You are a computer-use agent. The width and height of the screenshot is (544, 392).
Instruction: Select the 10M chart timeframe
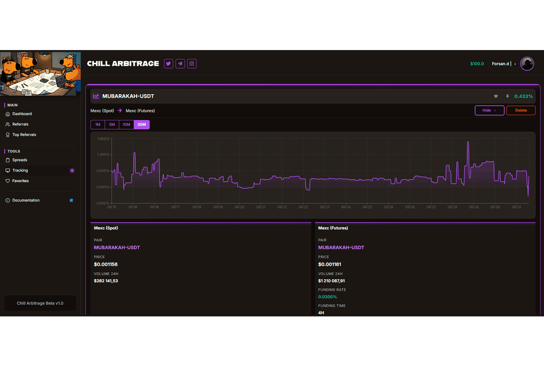(x=126, y=125)
